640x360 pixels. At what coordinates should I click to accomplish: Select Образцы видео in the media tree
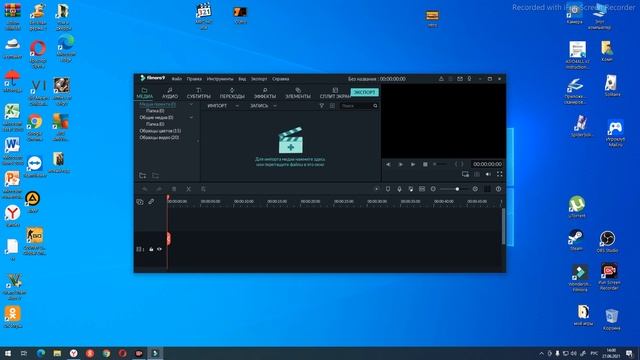(159, 138)
